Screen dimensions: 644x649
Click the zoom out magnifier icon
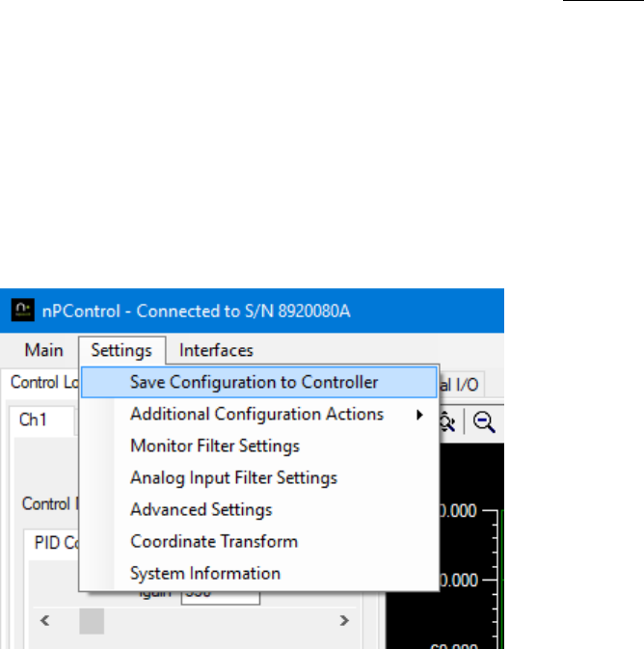[x=484, y=421]
